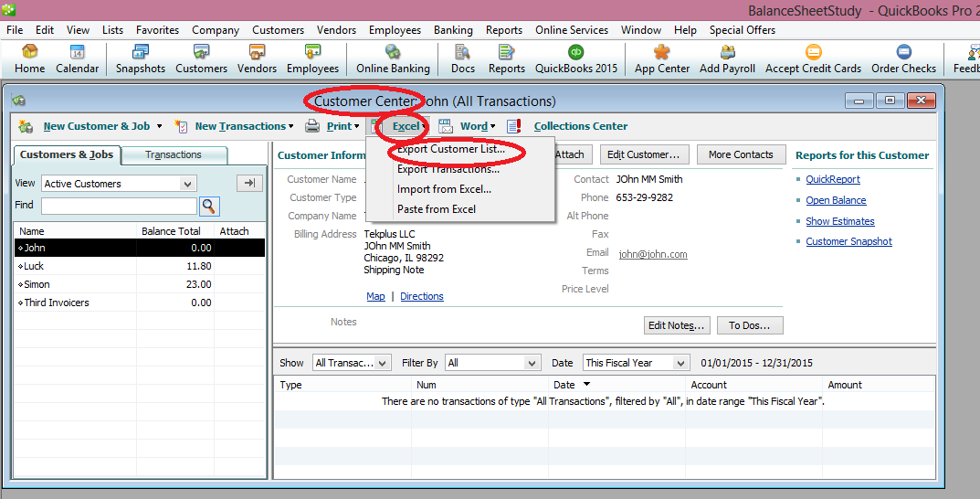This screenshot has height=499, width=980.
Task: Expand the Active Customers view dropdown
Action: pyautogui.click(x=187, y=184)
